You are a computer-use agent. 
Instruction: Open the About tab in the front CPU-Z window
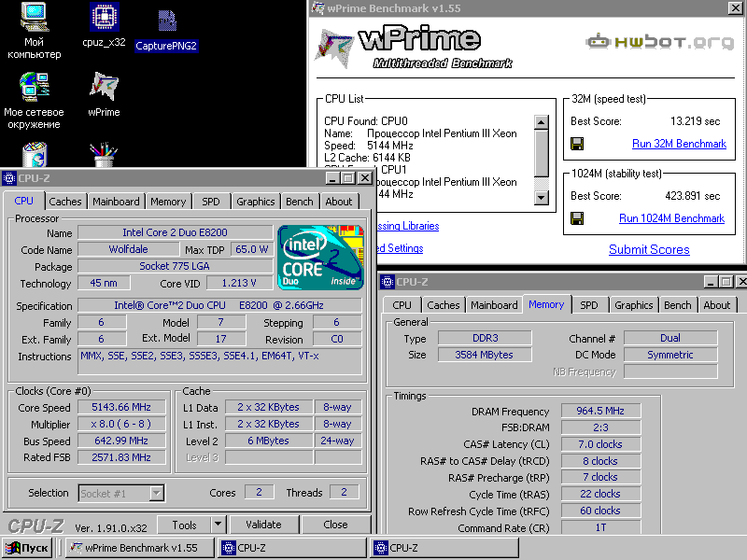[339, 202]
